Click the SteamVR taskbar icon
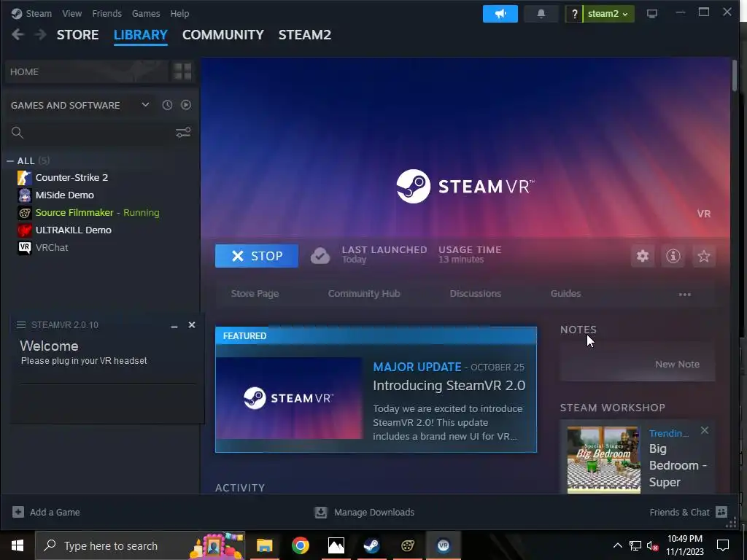Screen dimensions: 747x560 click(444, 545)
